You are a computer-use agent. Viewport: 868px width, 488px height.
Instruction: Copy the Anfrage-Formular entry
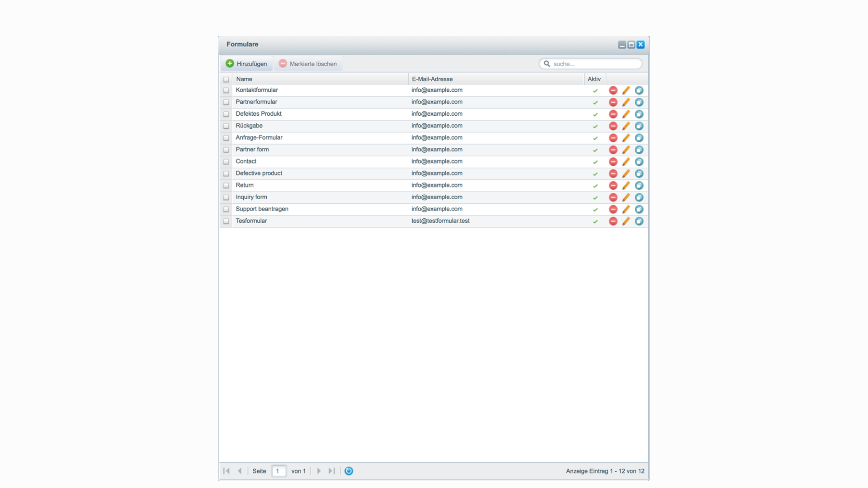click(639, 138)
